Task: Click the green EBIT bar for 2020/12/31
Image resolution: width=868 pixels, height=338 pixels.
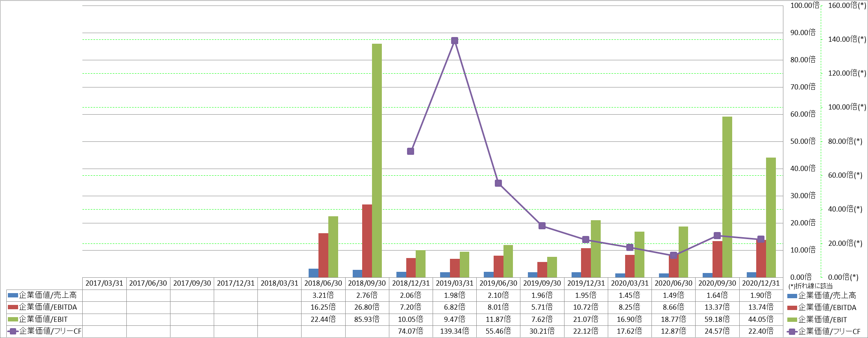Action: click(771, 217)
